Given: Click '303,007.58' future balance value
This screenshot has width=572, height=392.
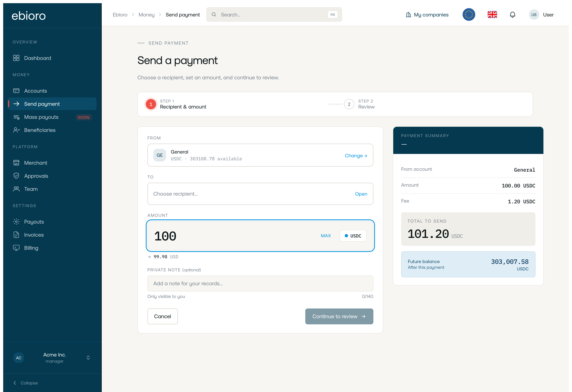Looking at the screenshot, I should 510,261.
